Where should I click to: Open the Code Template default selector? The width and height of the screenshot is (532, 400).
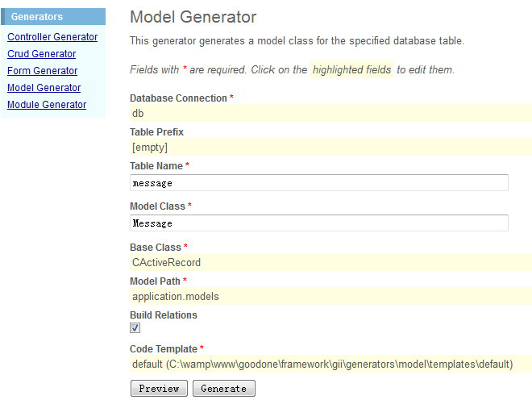pos(330,364)
